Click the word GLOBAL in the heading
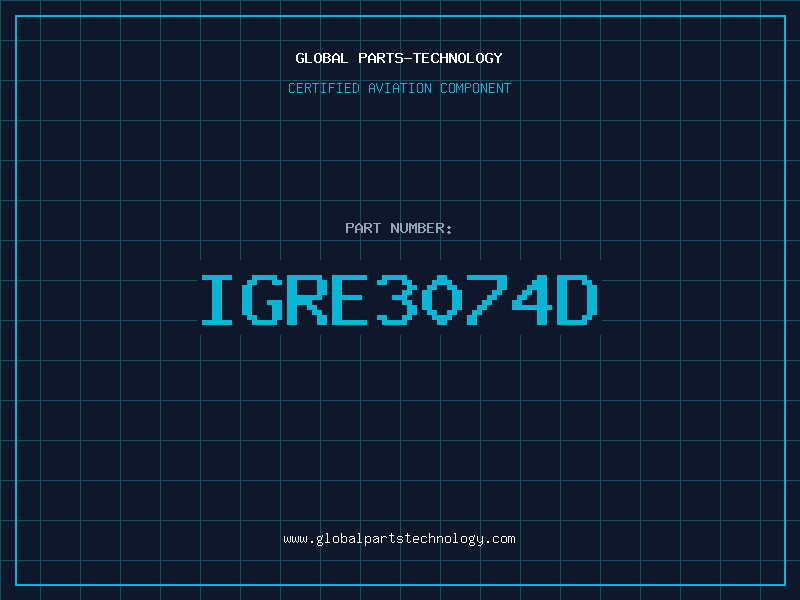This screenshot has height=600, width=800. (x=322, y=58)
